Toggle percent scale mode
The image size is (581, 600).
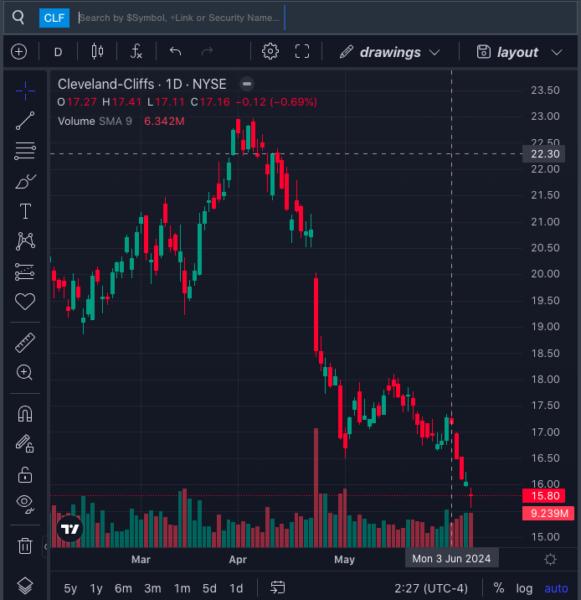(x=498, y=588)
